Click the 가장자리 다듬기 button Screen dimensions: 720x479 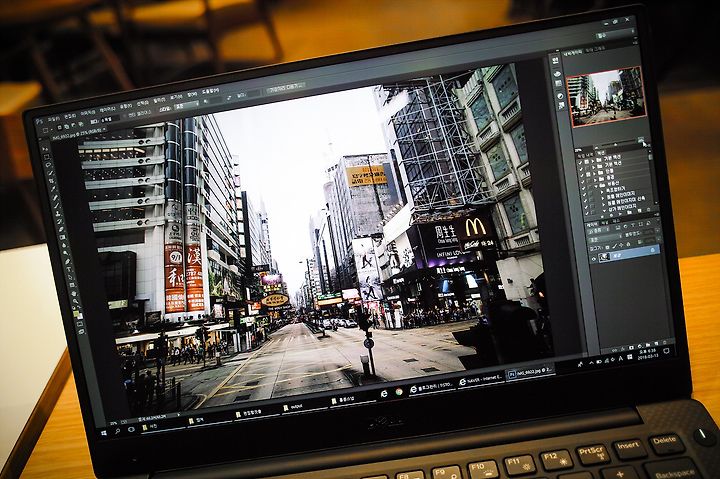point(286,88)
